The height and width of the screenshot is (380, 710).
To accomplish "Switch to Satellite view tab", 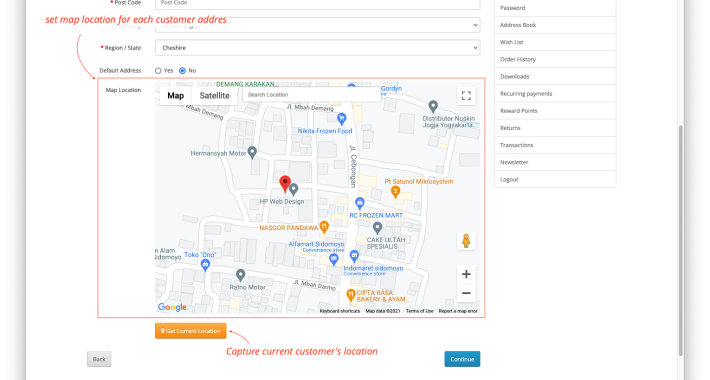I will [x=215, y=96].
